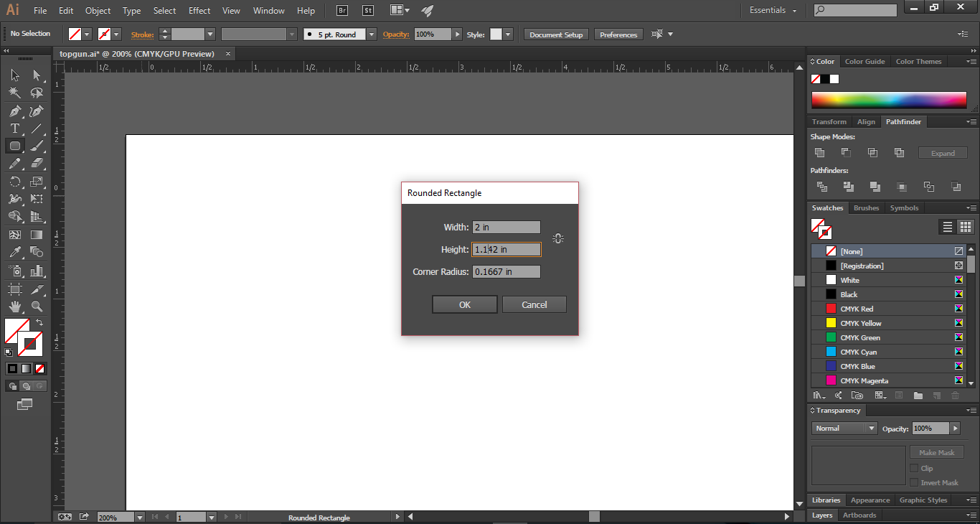Screen dimensions: 980x524
Task: Cancel the Rounded Rectangle dialog
Action: click(534, 304)
